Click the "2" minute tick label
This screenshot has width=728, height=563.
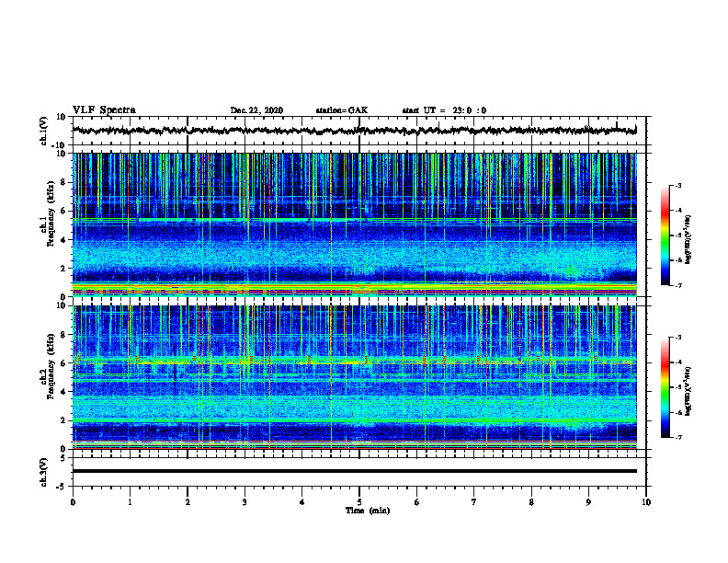tap(188, 502)
